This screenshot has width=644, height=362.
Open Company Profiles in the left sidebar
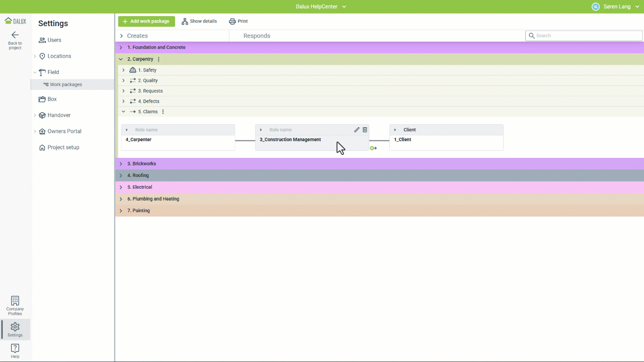click(x=15, y=305)
